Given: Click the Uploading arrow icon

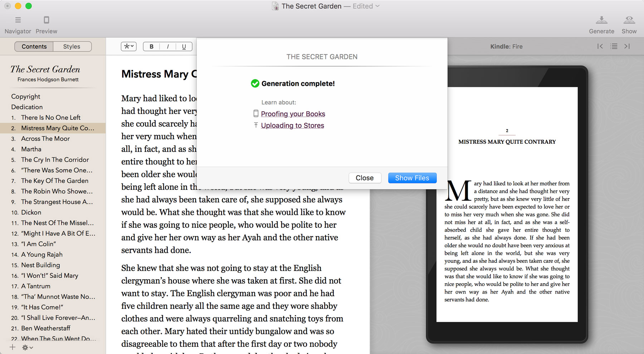Looking at the screenshot, I should click(x=256, y=125).
